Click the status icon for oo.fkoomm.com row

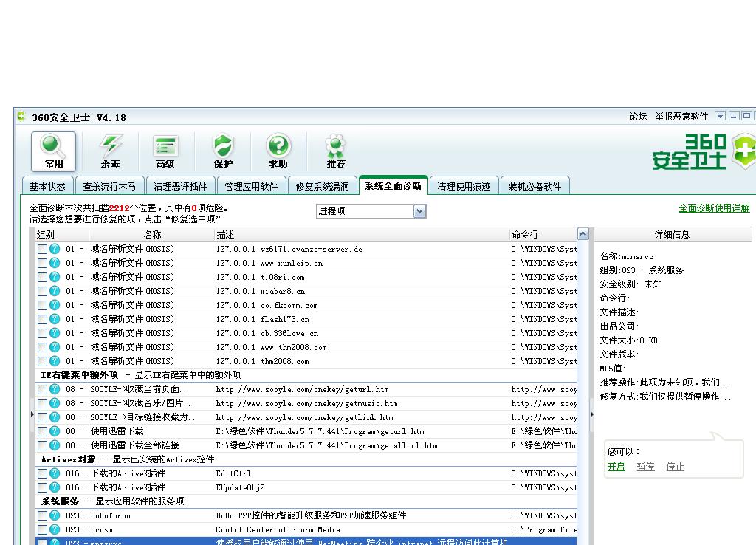[55, 305]
